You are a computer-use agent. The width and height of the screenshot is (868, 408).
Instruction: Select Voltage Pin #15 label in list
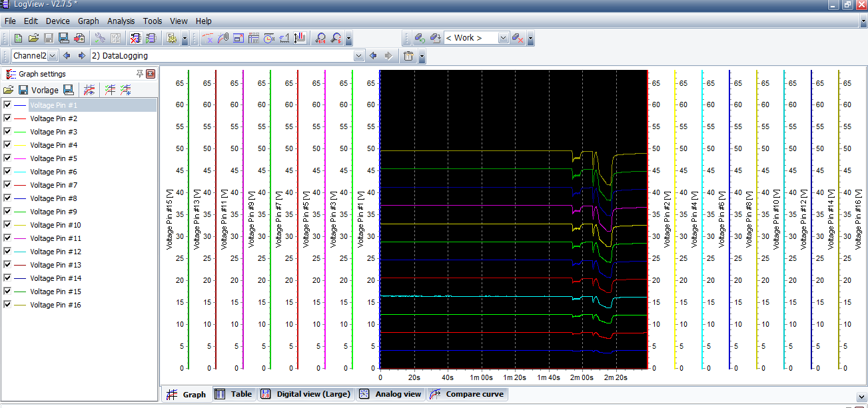(56, 292)
